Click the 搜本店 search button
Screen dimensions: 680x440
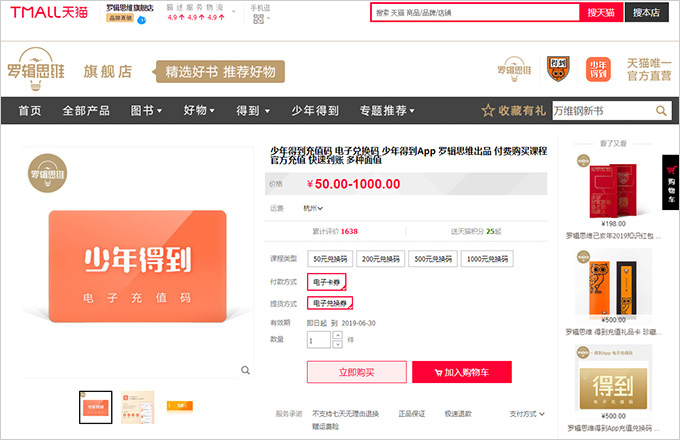coord(646,13)
